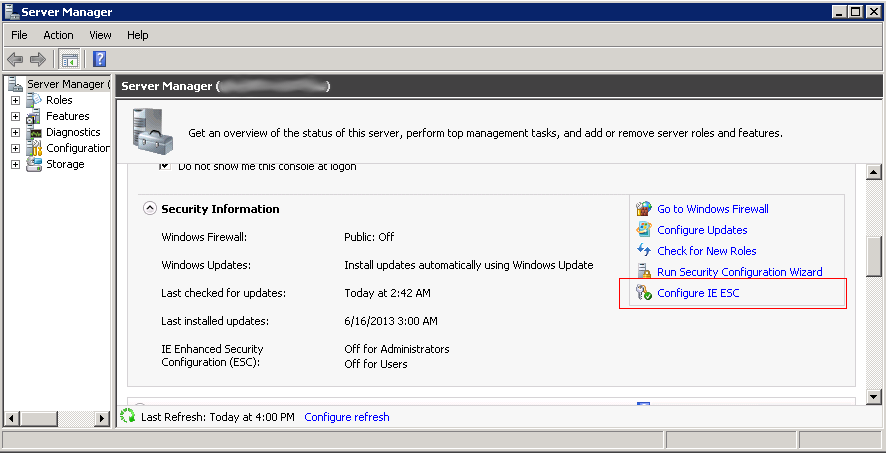The height and width of the screenshot is (453, 886).
Task: Click the 'Windows Updates:' label
Action: tap(206, 265)
